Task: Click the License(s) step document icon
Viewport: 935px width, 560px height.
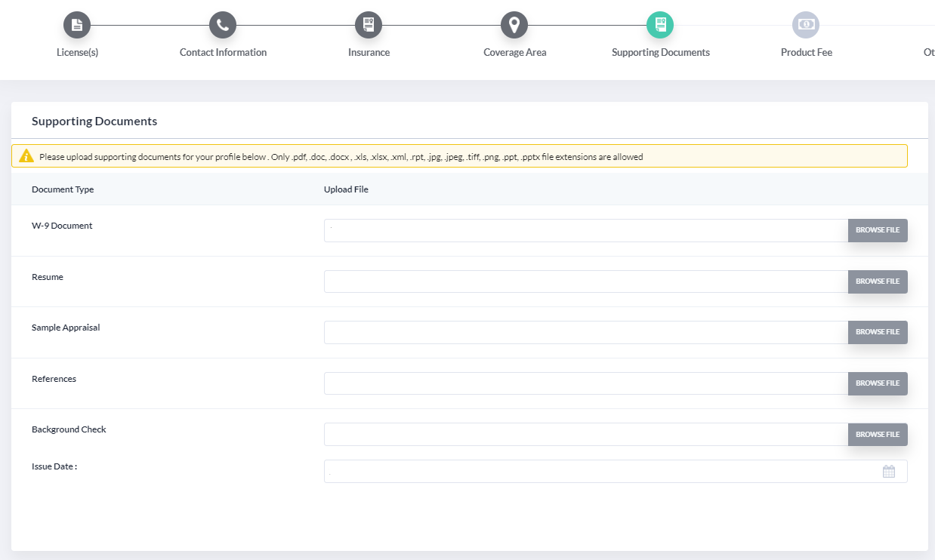Action: coord(77,25)
